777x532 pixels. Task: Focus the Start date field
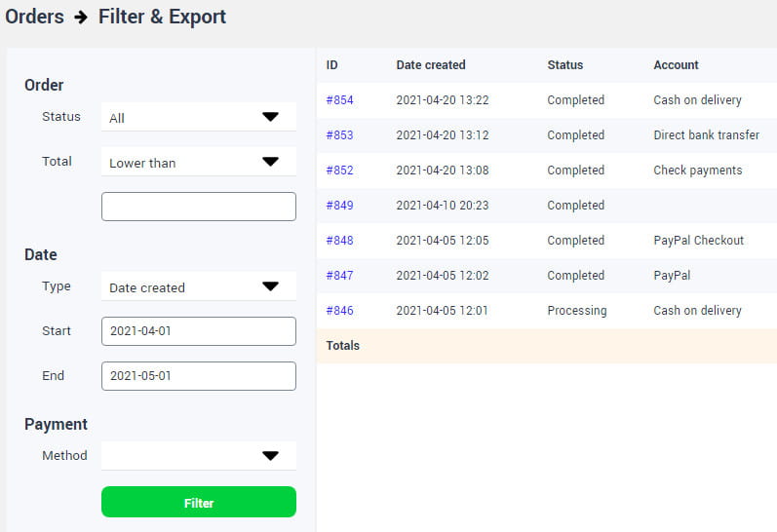point(198,331)
